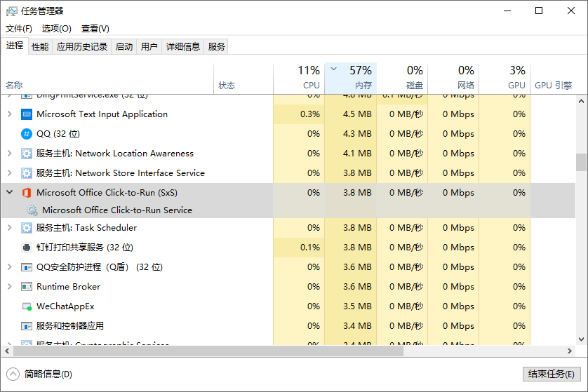Collapse the Microsoft Office Click-to-Run group
This screenshot has height=392, width=588.
pos(9,193)
